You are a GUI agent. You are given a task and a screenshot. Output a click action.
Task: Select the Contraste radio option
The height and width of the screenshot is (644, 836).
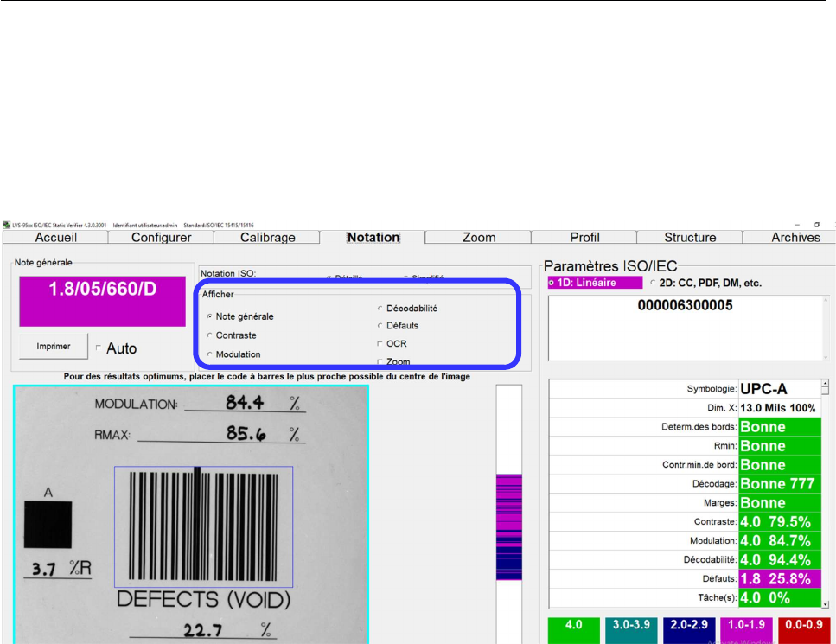210,335
